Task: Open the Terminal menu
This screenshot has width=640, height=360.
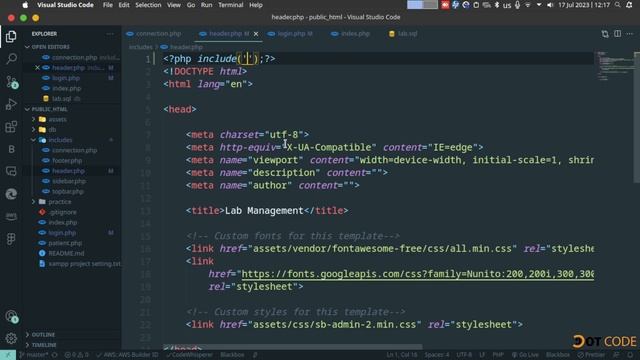Action: tap(231, 5)
